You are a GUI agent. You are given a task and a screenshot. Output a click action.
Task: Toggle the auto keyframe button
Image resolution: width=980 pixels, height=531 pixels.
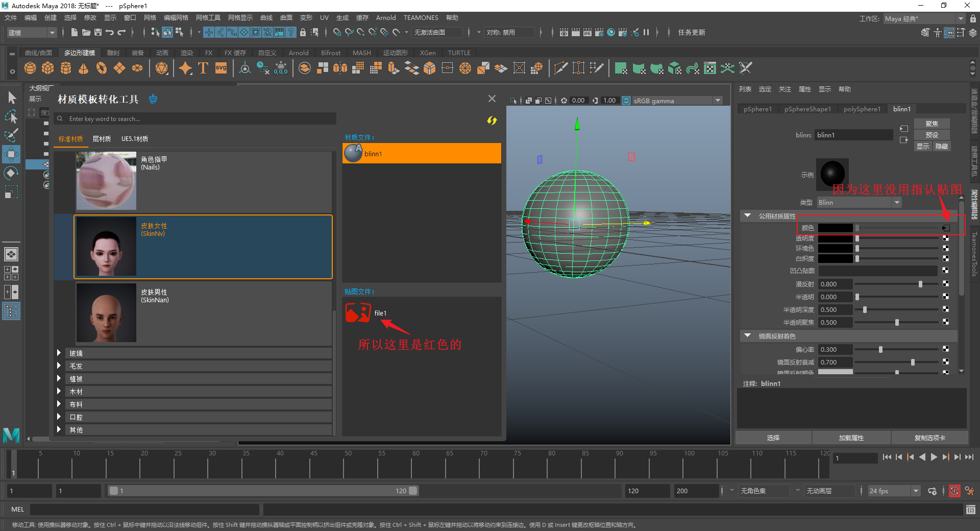click(954, 491)
